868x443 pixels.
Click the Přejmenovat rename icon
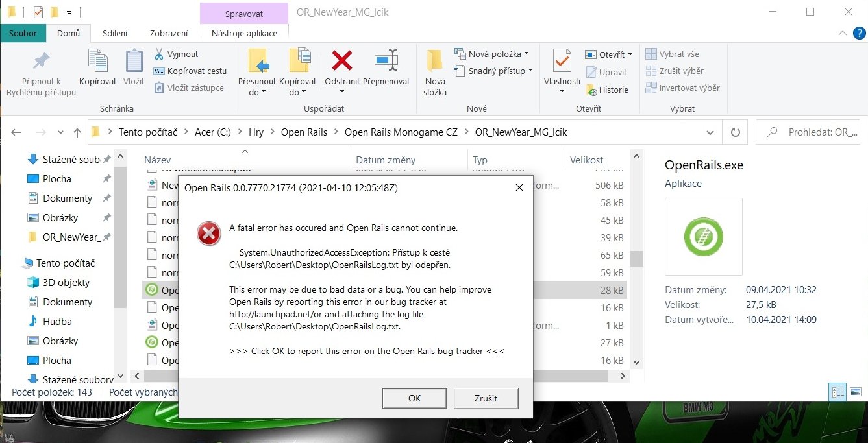pyautogui.click(x=386, y=60)
